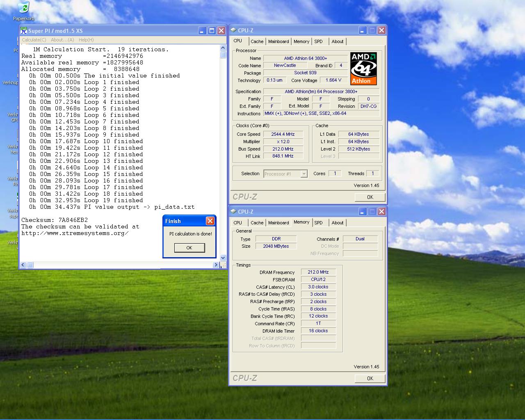
Task: Click OK in lower CPU-Z Memory window
Action: (370, 379)
